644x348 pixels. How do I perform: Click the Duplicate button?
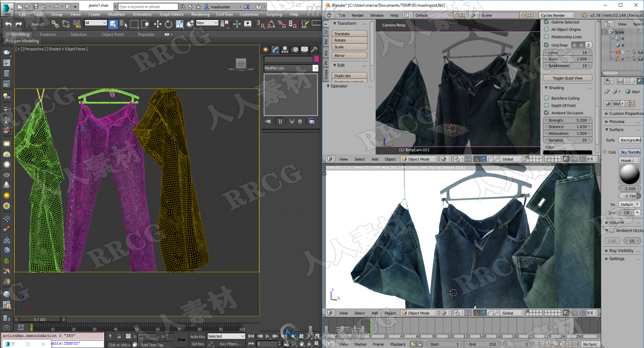(350, 76)
